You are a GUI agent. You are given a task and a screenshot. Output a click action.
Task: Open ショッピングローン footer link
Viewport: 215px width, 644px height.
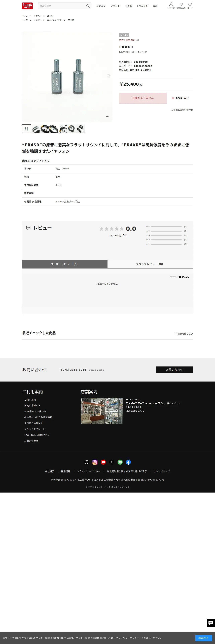(x=35, y=429)
